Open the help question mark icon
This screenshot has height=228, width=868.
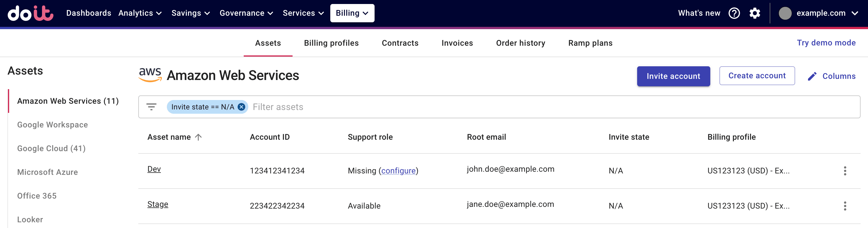coord(734,13)
